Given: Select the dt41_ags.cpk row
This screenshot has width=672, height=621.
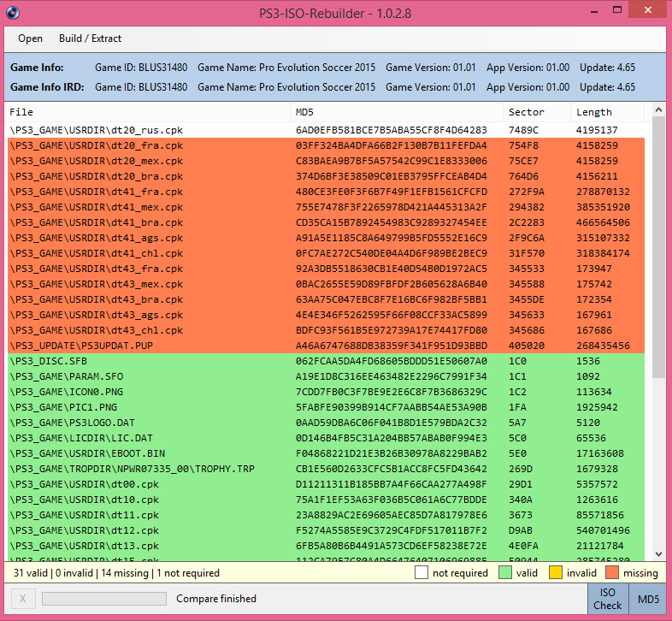Looking at the screenshot, I should (x=326, y=238).
